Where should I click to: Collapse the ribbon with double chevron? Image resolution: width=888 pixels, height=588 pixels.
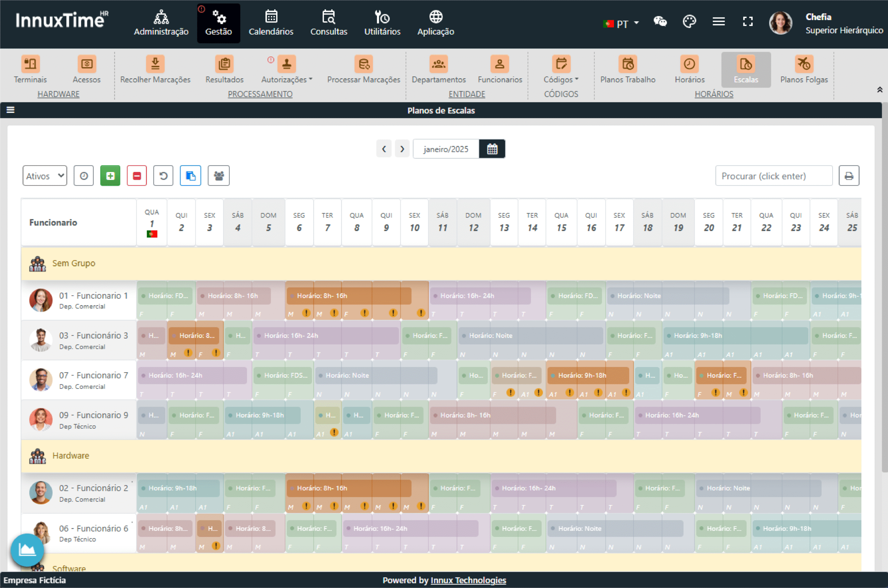point(879,90)
